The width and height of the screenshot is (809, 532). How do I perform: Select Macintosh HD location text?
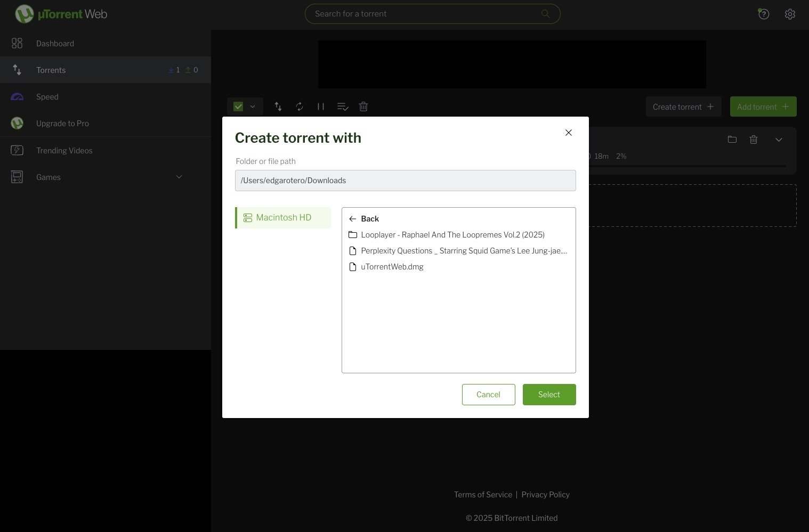tap(284, 218)
